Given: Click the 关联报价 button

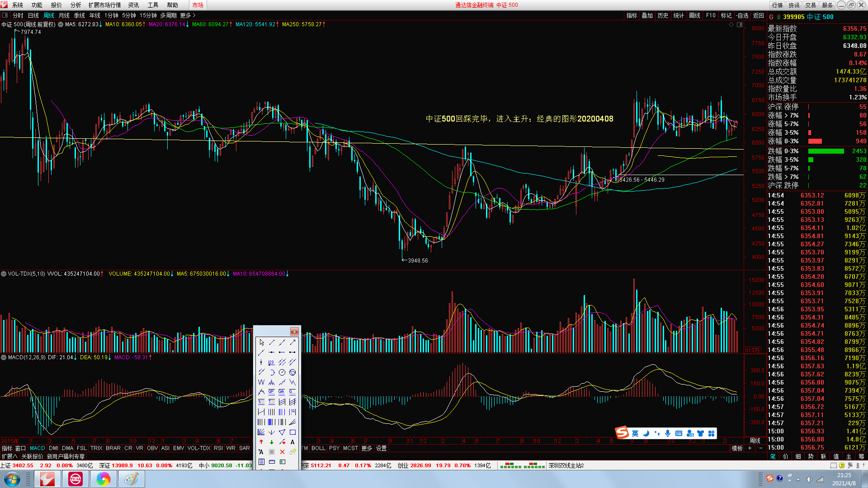Looking at the screenshot, I should point(32,456).
